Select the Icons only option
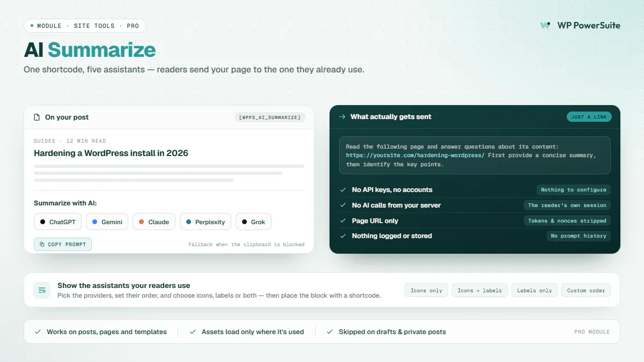Image resolution: width=644 pixels, height=362 pixels. (427, 290)
